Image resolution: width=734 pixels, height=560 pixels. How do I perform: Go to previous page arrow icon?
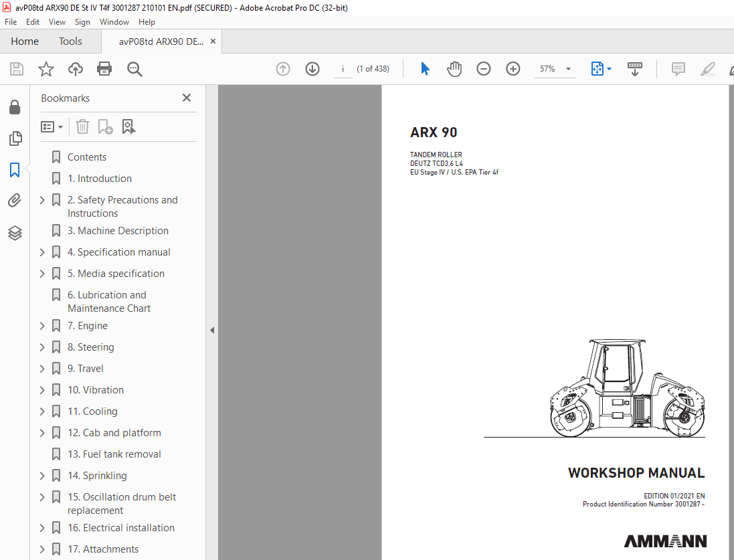coord(283,69)
